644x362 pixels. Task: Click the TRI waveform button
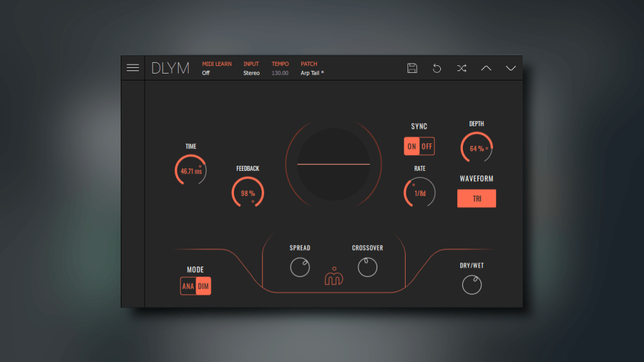(477, 199)
